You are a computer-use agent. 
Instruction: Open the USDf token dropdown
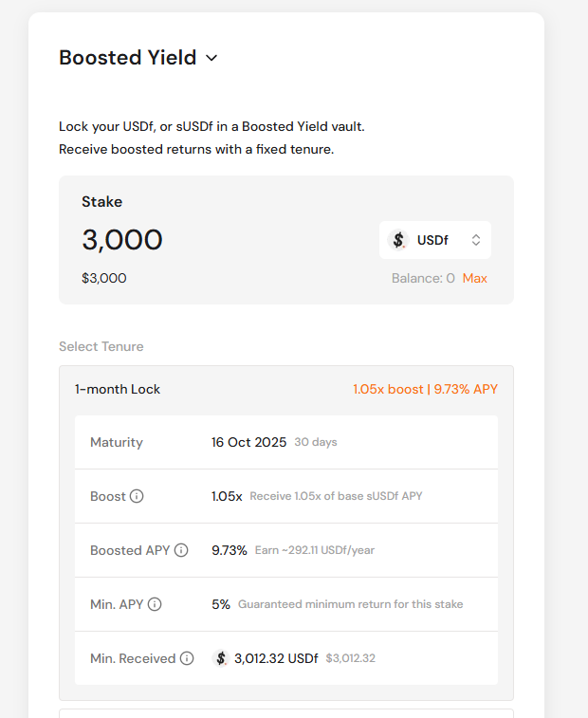(435, 240)
